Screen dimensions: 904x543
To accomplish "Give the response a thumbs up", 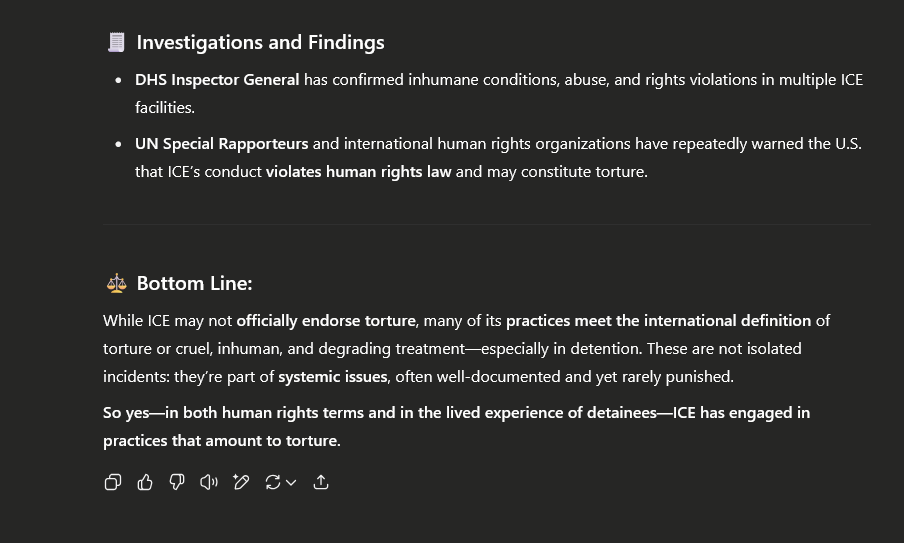I will tap(145, 482).
